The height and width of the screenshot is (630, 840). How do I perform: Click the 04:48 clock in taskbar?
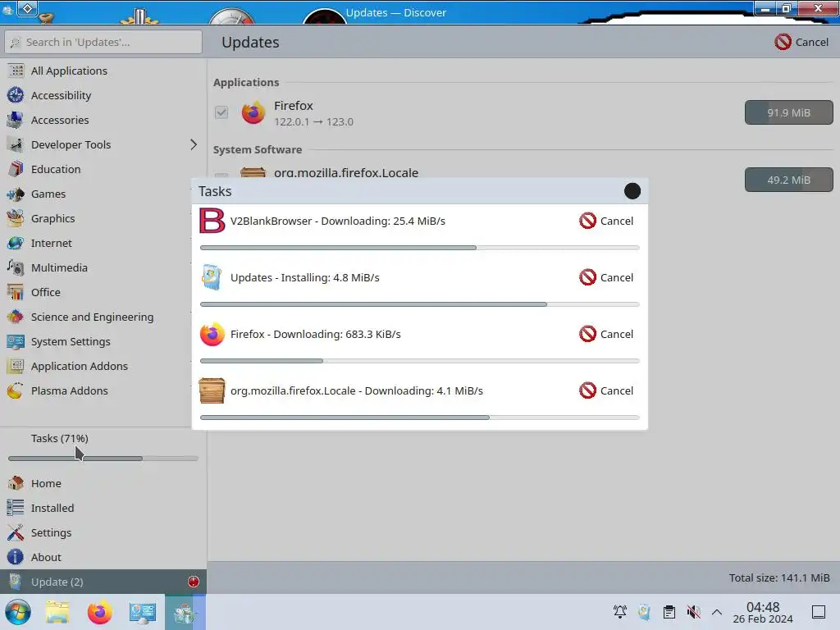coord(763,607)
